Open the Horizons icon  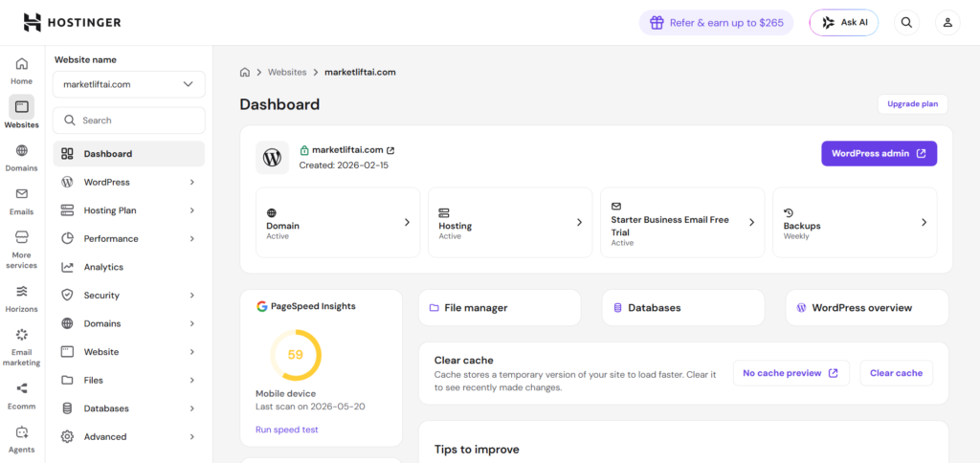[x=21, y=291]
